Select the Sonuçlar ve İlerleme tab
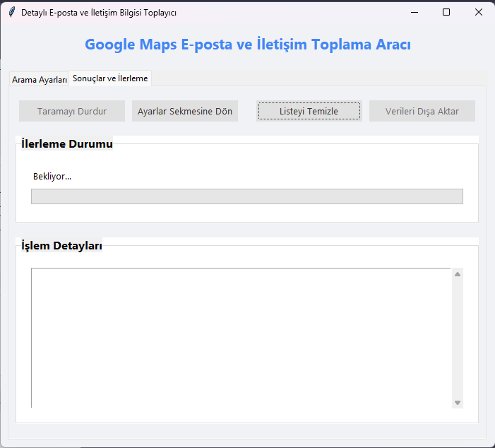495x448 pixels. 110,78
